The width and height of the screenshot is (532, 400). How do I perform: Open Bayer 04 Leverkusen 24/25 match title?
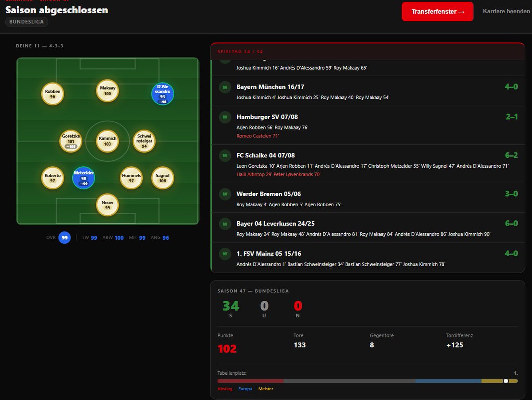pyautogui.click(x=276, y=224)
